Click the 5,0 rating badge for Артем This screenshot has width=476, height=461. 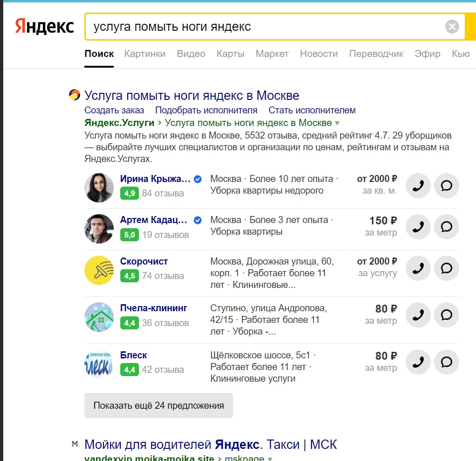(x=129, y=235)
